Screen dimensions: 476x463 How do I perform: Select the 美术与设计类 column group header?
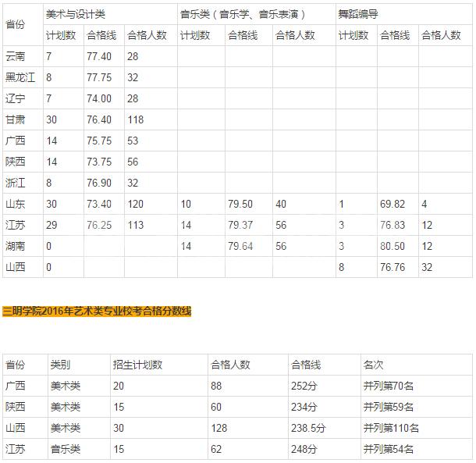(x=76, y=14)
